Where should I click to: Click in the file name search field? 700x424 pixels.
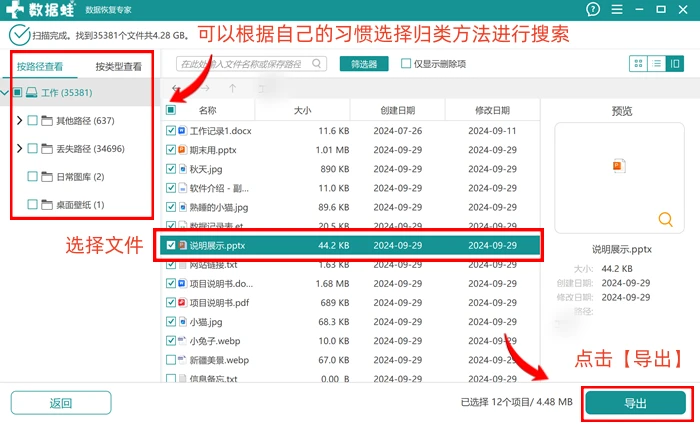[x=245, y=64]
